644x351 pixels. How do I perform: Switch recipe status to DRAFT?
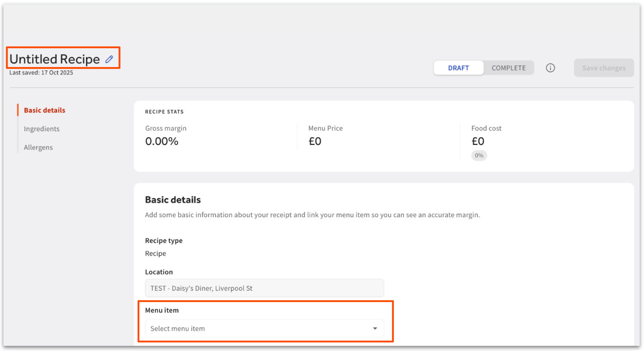click(x=458, y=68)
